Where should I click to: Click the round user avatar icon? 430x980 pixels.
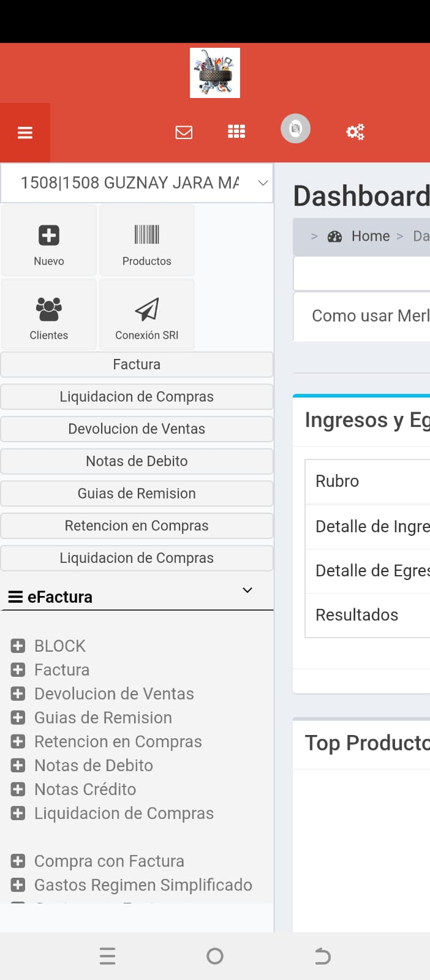coord(296,129)
